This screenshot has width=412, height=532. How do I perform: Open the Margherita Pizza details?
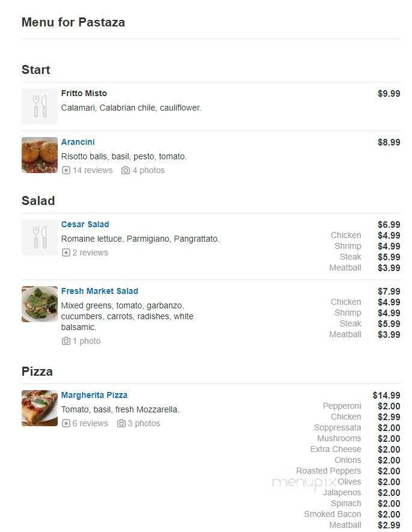point(94,395)
